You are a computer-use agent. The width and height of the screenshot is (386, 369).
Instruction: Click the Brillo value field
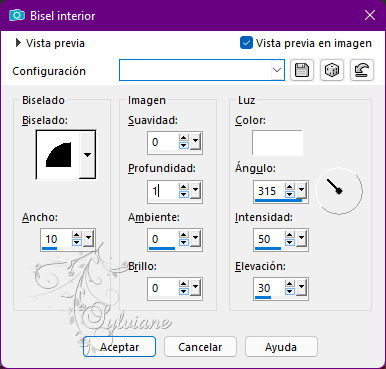(x=163, y=288)
